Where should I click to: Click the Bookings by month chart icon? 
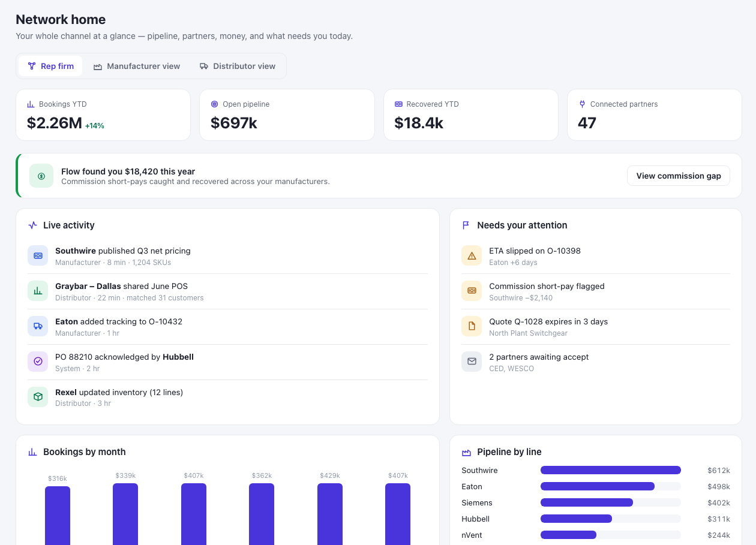[33, 452]
